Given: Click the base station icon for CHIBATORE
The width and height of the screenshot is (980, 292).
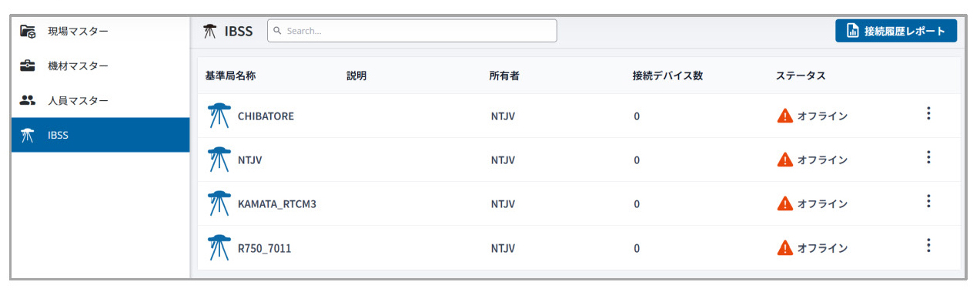Looking at the screenshot, I should 219,116.
